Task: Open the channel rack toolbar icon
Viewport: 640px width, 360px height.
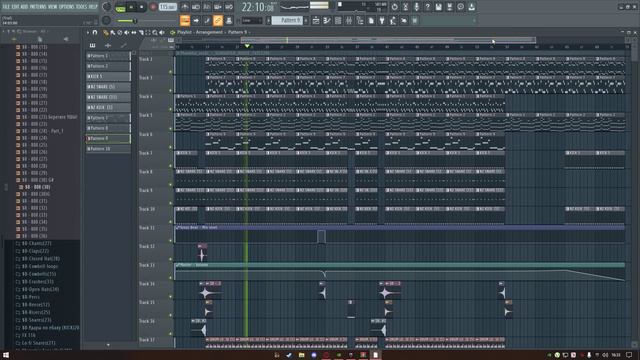Action: pos(338,20)
